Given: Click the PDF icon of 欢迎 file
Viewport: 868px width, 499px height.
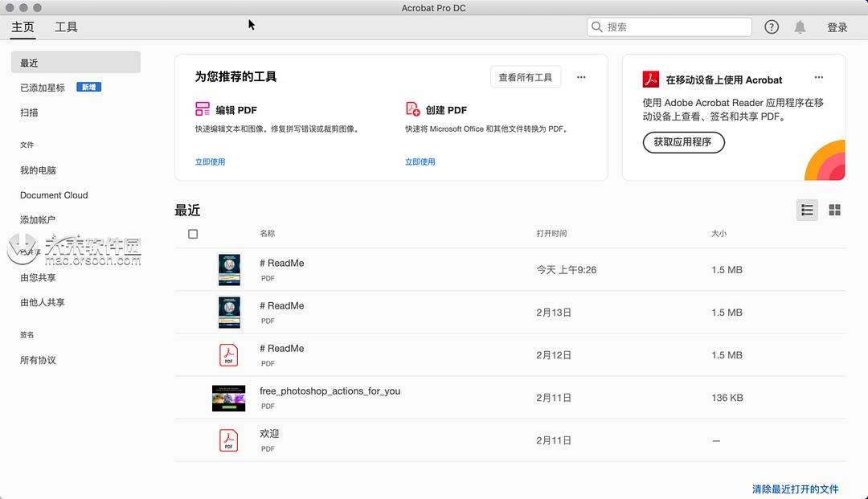Looking at the screenshot, I should click(x=228, y=440).
